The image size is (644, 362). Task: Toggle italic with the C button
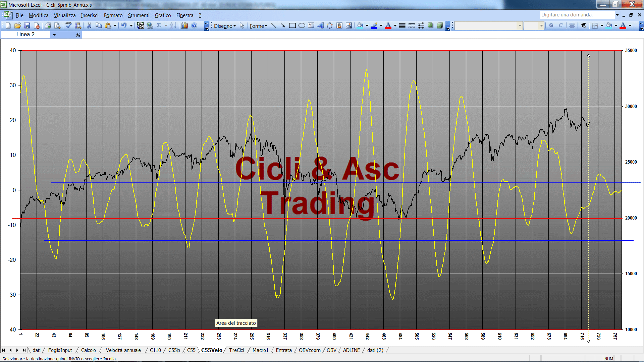(x=560, y=25)
